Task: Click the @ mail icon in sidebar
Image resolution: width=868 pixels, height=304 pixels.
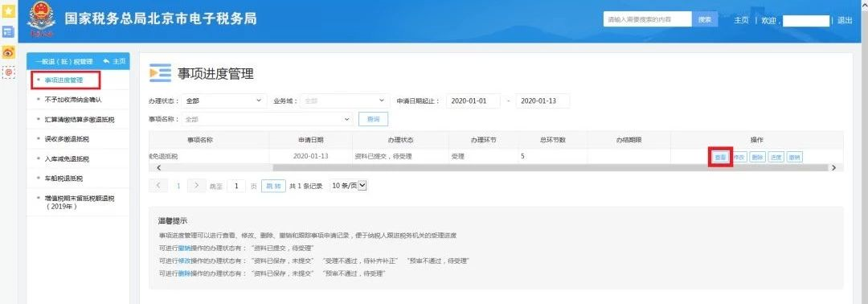Action: [9, 72]
